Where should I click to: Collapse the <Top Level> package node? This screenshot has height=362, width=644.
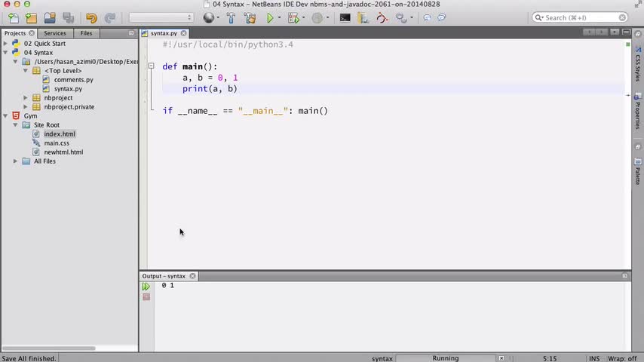point(26,70)
